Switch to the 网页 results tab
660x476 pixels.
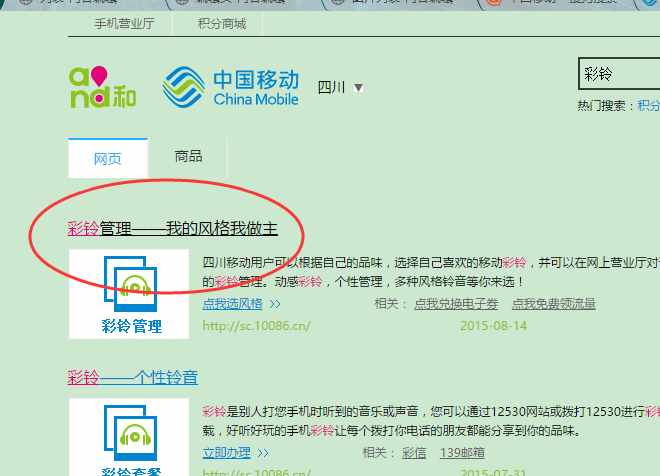coord(108,158)
